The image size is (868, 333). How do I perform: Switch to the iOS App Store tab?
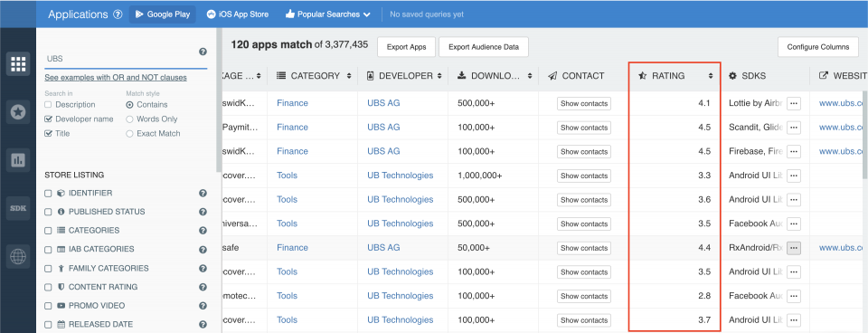[238, 14]
